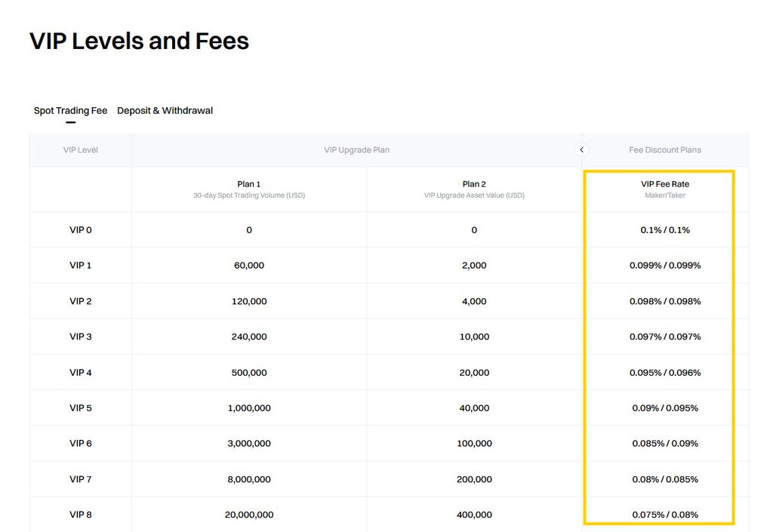Click the 0.08% / 0.085% fee rate
Image resolution: width=773 pixels, height=532 pixels.
[x=665, y=479]
